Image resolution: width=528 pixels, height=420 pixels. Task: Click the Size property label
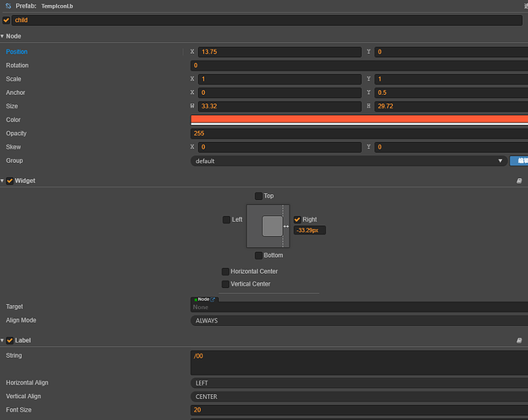[x=12, y=106]
